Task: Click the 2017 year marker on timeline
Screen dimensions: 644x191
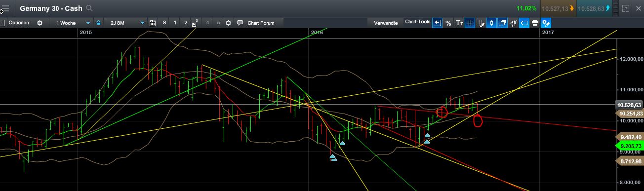Action: point(548,32)
